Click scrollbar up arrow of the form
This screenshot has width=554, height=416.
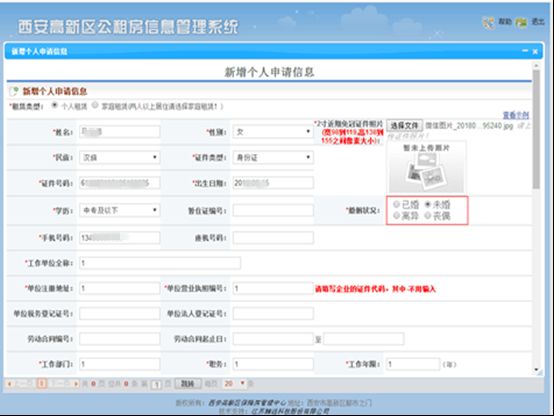536,66
